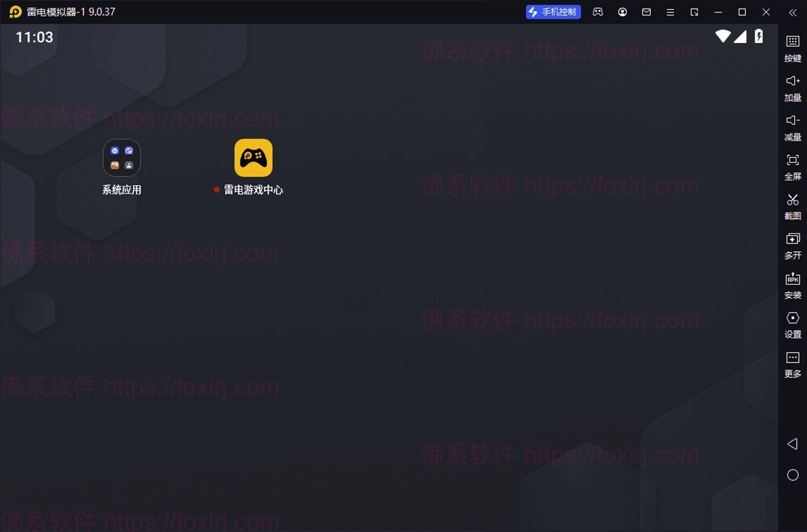Take a screenshot with the 截图 scissors
Image resolution: width=807 pixels, height=532 pixels.
click(793, 205)
